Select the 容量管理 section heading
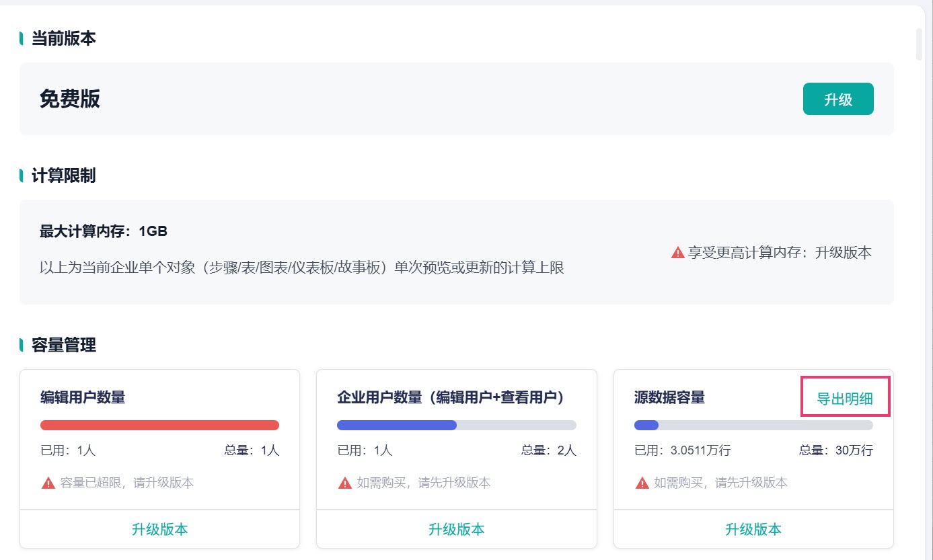933x560 pixels. pyautogui.click(x=64, y=345)
